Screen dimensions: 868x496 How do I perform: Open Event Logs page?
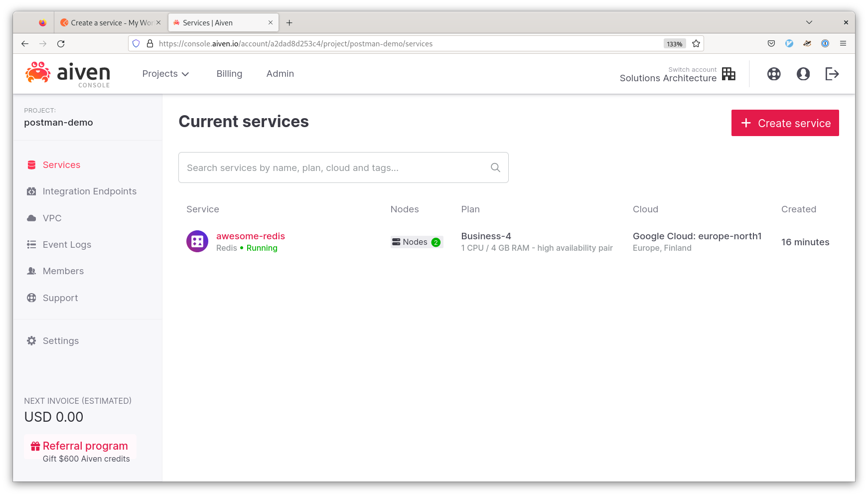(67, 245)
